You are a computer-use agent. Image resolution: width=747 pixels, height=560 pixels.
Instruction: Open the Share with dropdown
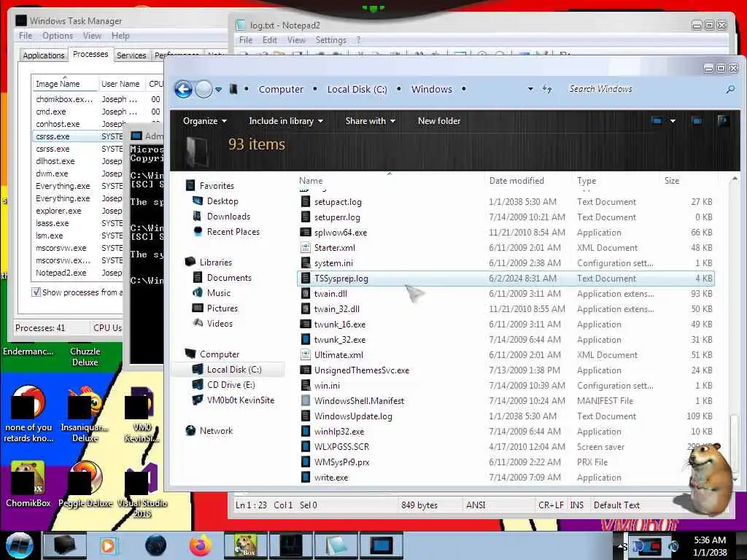tap(370, 121)
